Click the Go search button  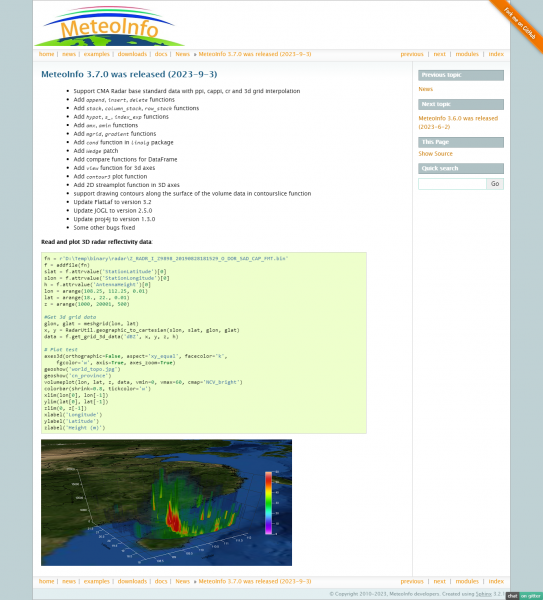point(495,184)
